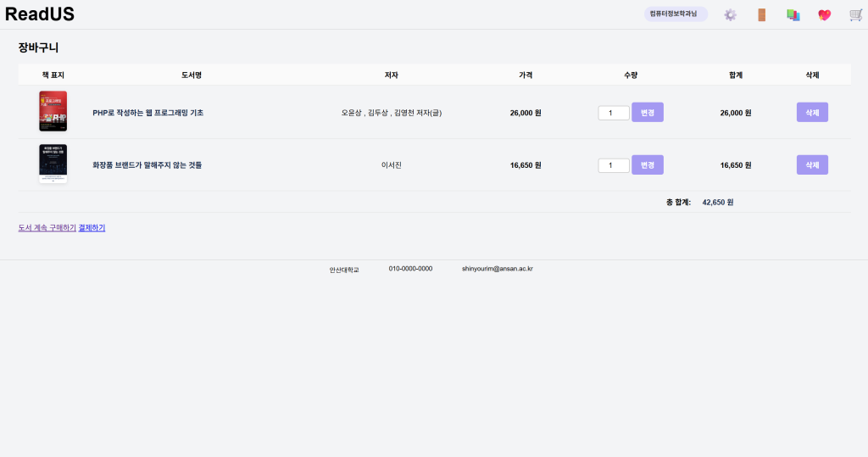Click title PHP로 작성하는 웹 프로그래밍 기초
The width and height of the screenshot is (868, 457).
pos(147,113)
